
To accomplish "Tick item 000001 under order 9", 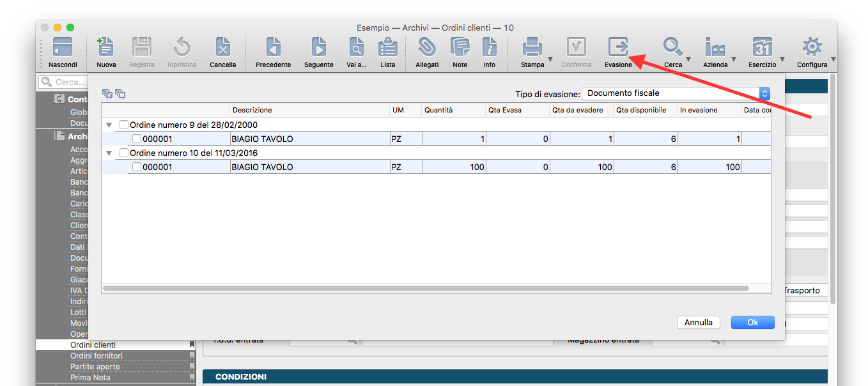I will pyautogui.click(x=137, y=139).
